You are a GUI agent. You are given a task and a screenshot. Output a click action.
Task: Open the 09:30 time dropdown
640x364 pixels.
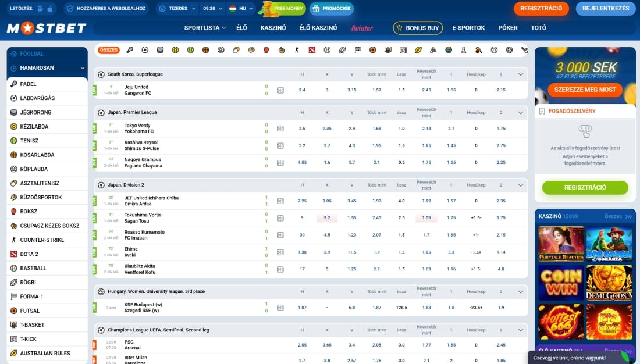212,8
